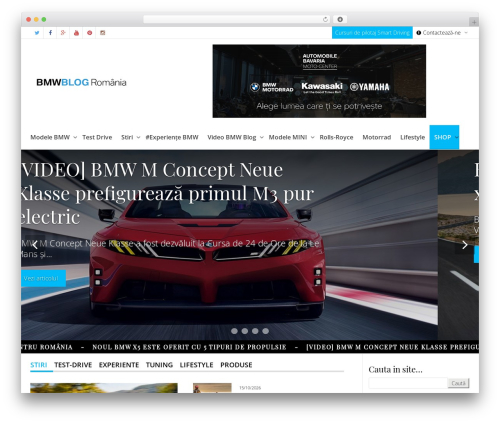The width and height of the screenshot is (500, 423).
Task: Open the Lifestyle menu item
Action: tap(412, 137)
